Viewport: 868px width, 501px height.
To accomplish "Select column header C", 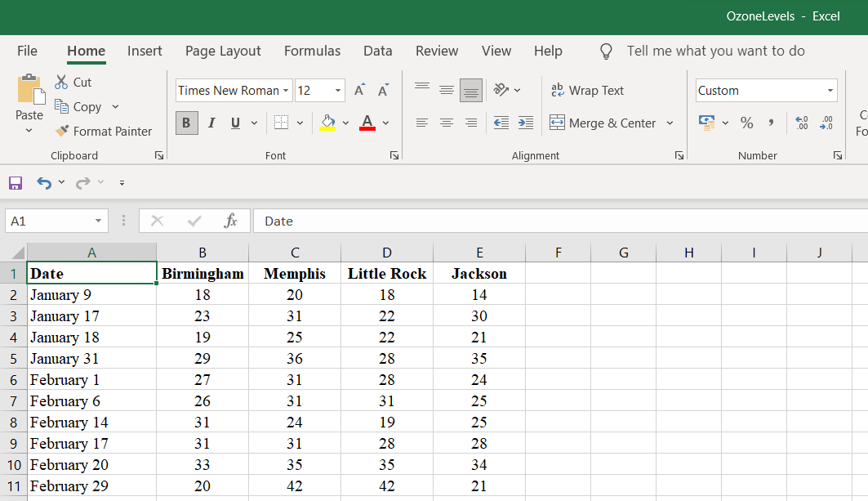I will 295,253.
